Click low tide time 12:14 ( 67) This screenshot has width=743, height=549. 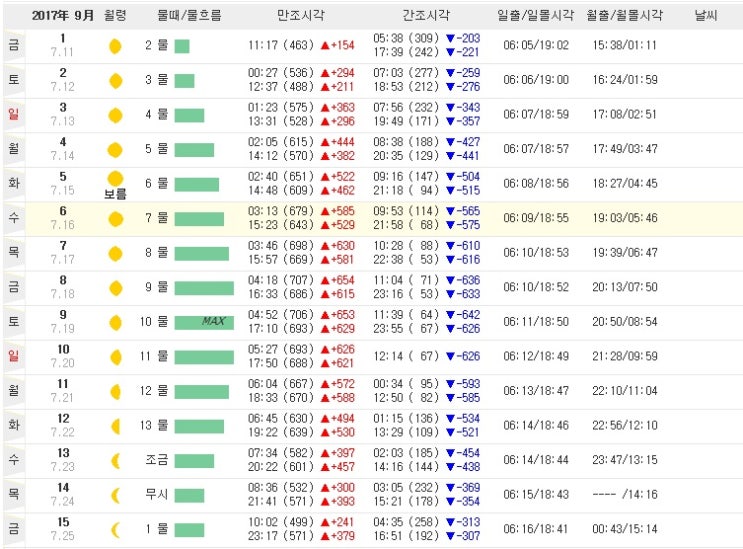[407, 356]
